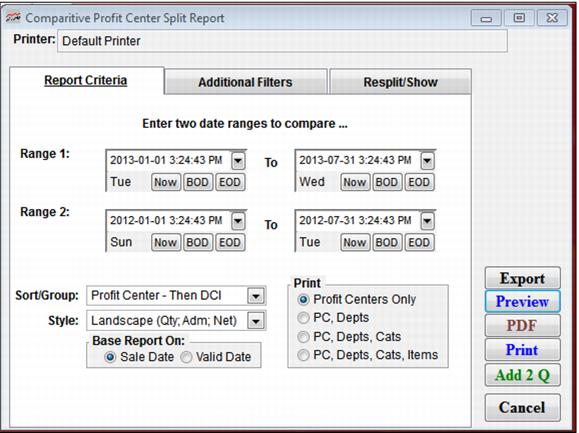Switch to the Additional Filters tab

(x=246, y=82)
